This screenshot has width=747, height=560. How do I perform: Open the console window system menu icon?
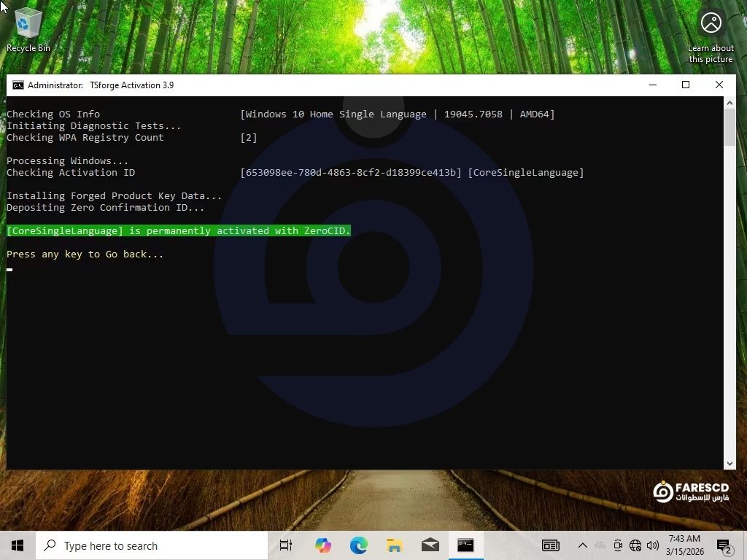(x=18, y=85)
